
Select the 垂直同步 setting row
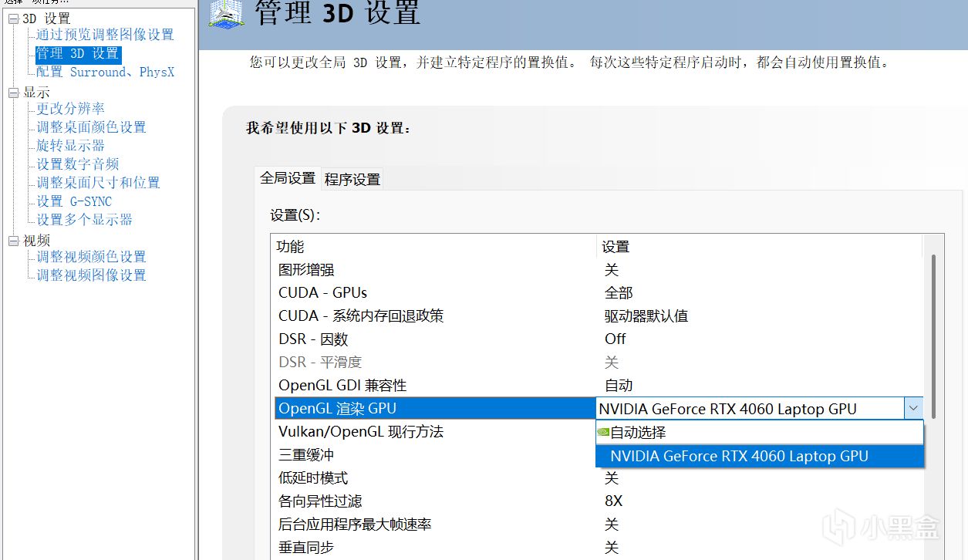pos(599,548)
